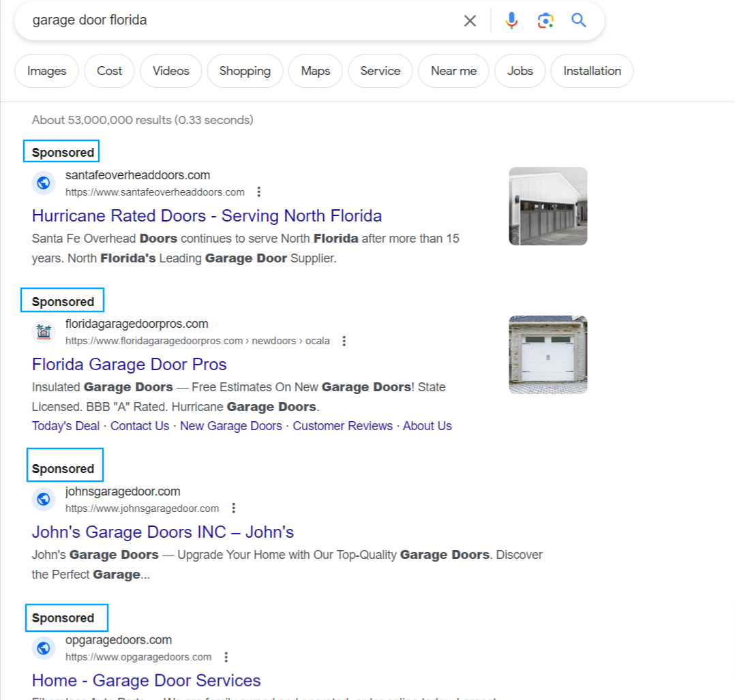The width and height of the screenshot is (735, 700).
Task: Click the opgaragedoors.com site name
Action: tap(118, 640)
